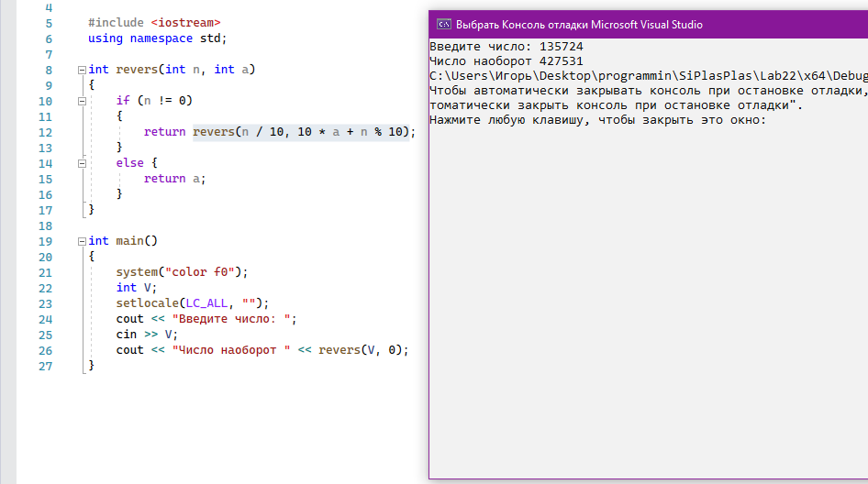Click the #include <iostream> line
Viewport: 868px width, 484px height.
(154, 23)
